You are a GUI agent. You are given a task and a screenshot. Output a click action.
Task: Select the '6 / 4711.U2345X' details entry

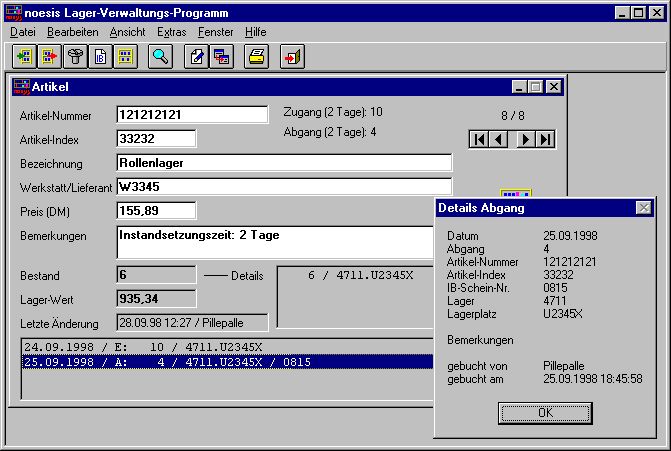tap(361, 275)
